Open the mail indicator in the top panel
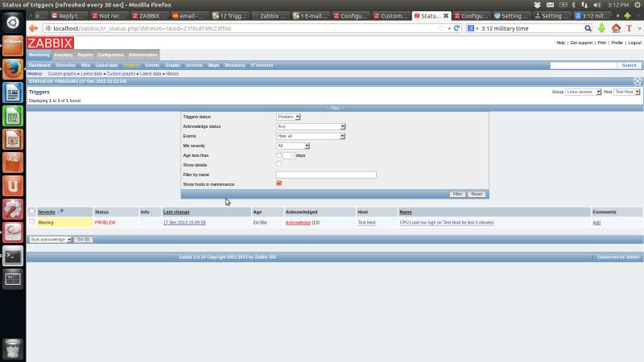Screen dimensions: 644x362 click(550, 5)
